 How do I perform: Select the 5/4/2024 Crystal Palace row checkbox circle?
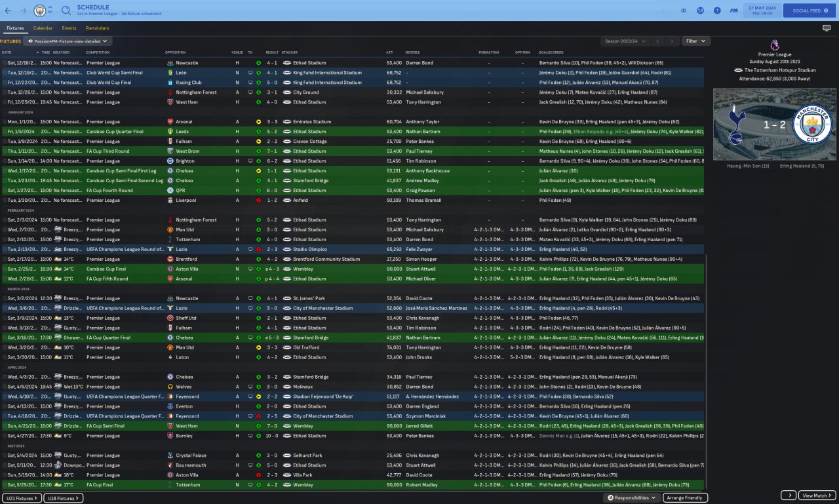tap(4, 456)
